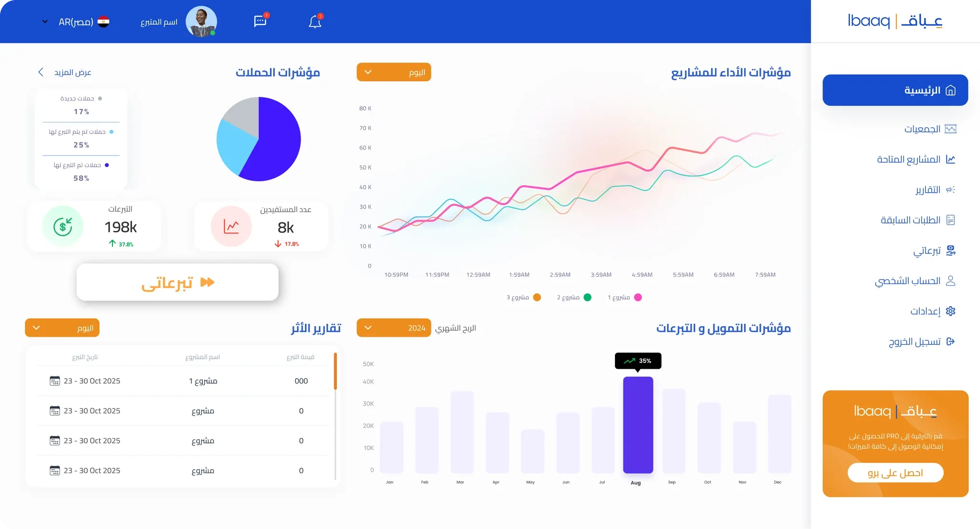
Task: Click calendar icon in first report row
Action: [x=55, y=381]
